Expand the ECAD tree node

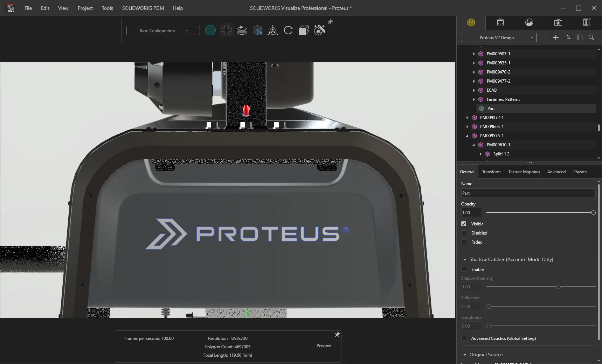pos(474,90)
